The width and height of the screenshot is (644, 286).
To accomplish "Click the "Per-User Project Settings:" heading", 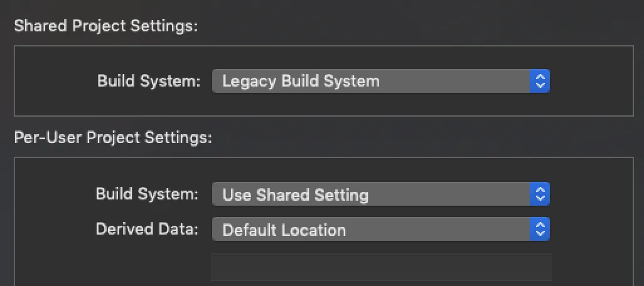I will (113, 137).
